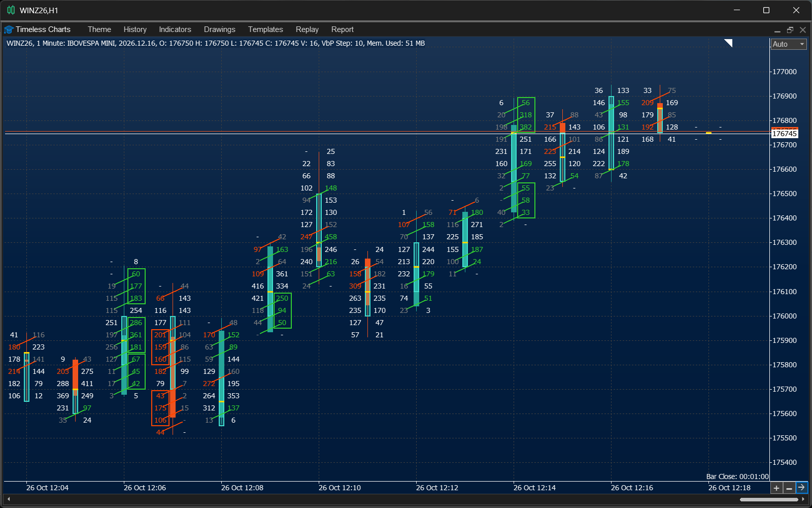This screenshot has height=508, width=812.
Task: Click the 361 volume value beside 109
Action: pyautogui.click(x=282, y=274)
